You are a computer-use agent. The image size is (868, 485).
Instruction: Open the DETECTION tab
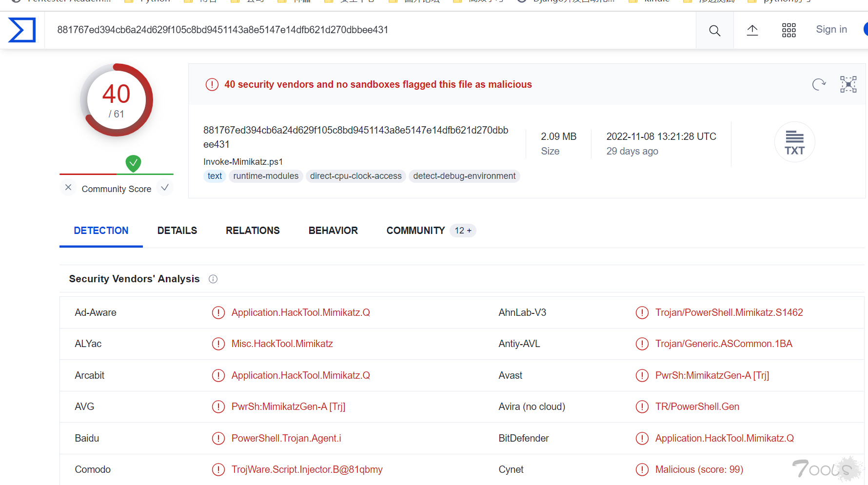point(101,231)
